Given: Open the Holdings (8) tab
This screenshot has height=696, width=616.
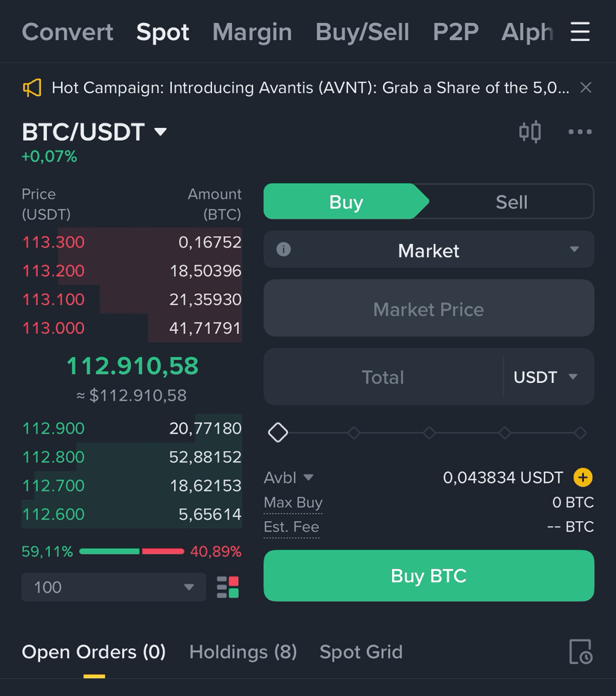Looking at the screenshot, I should (243, 652).
